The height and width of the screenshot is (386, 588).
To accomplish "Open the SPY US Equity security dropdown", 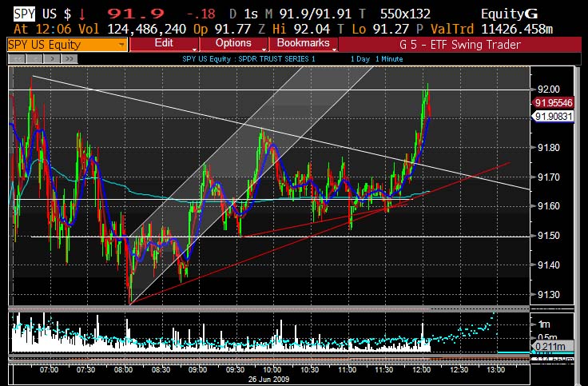I will [67, 45].
